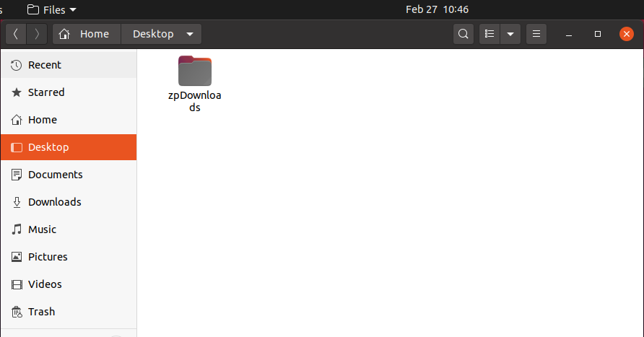The width and height of the screenshot is (644, 337).
Task: Open view options dropdown arrow
Action: coord(510,34)
